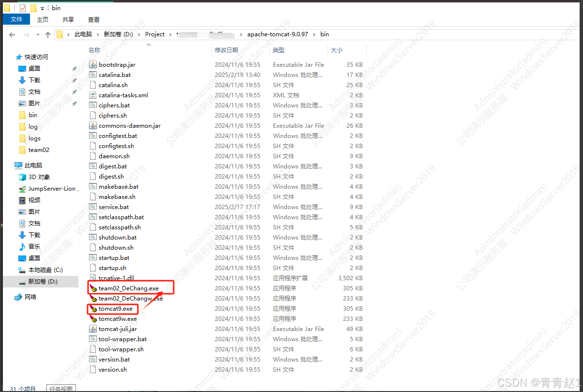
Task: Select the file named daemon.sh
Action: click(x=114, y=156)
